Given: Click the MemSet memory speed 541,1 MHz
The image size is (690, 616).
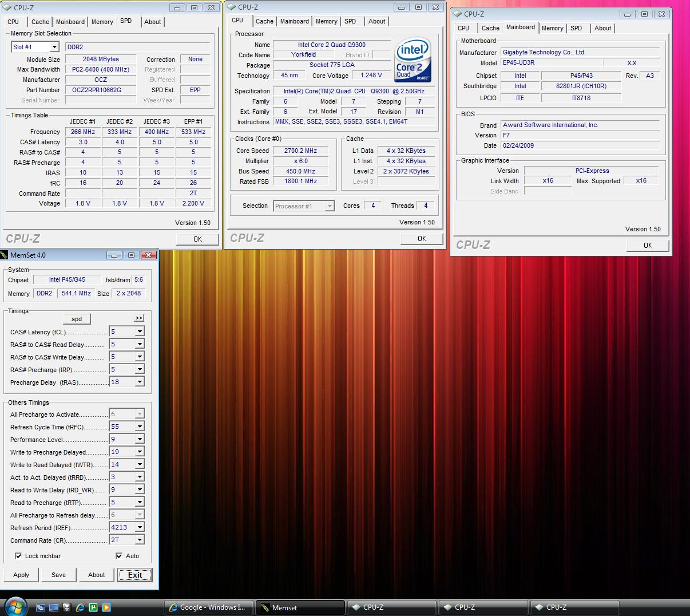Looking at the screenshot, I should pyautogui.click(x=76, y=293).
